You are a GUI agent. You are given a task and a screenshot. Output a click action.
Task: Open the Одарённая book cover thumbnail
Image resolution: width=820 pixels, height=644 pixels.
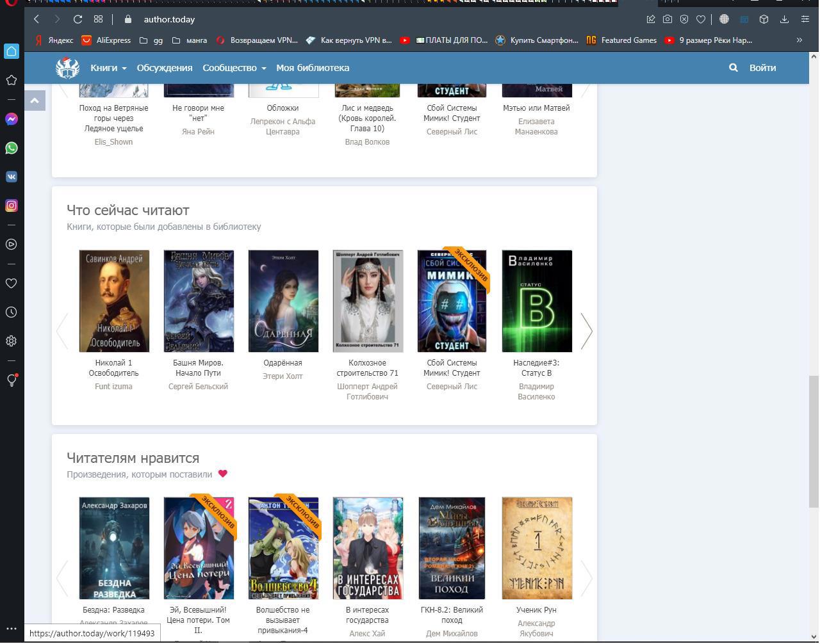[283, 301]
